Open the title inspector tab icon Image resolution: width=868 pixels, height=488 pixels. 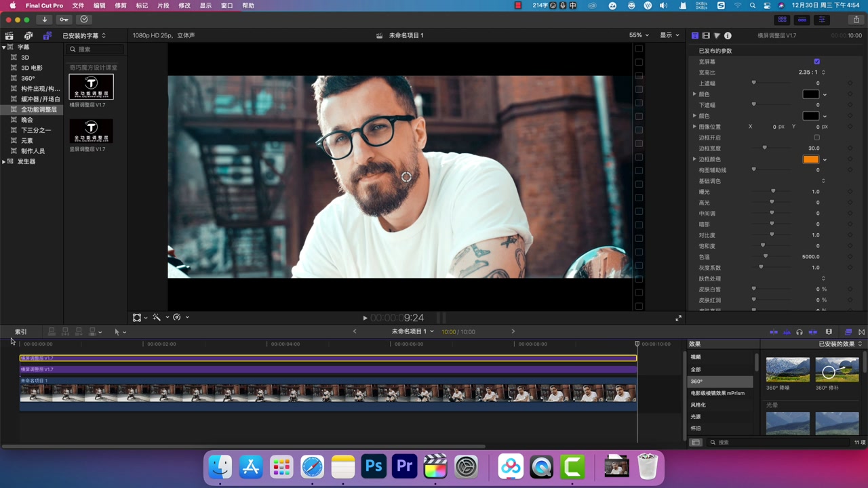[x=695, y=35]
